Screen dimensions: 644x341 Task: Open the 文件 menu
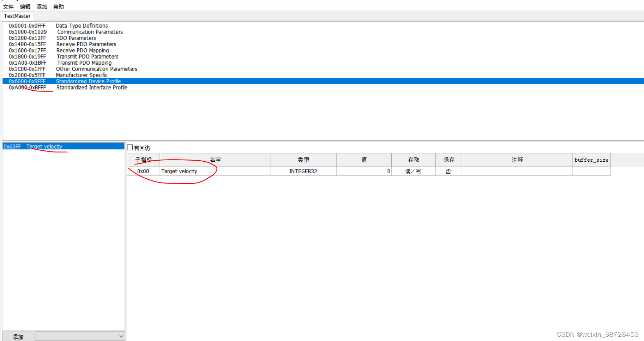point(8,7)
